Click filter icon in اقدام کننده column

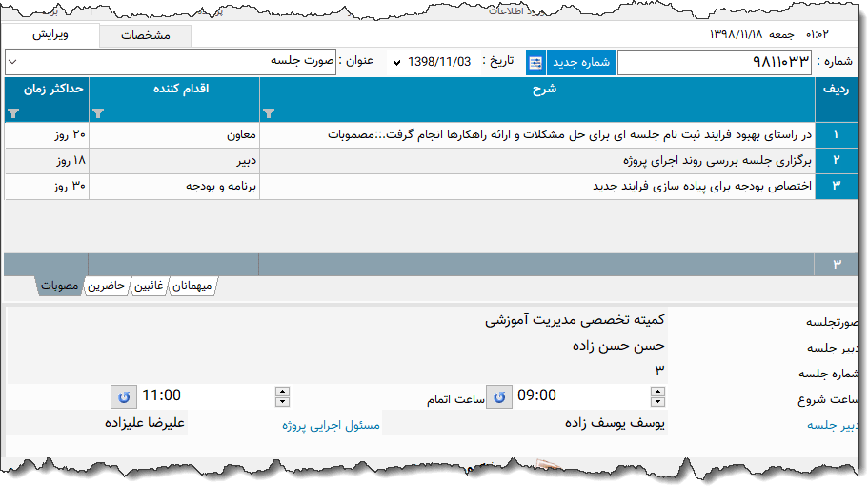[x=98, y=112]
